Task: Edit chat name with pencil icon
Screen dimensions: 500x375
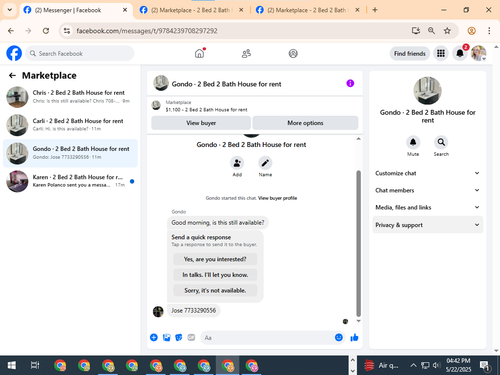Action: [x=265, y=163]
